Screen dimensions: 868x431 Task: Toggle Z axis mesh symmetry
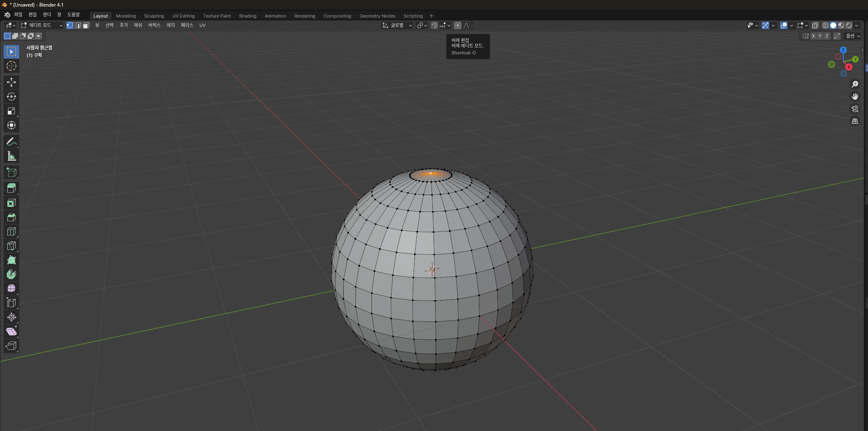pos(827,36)
